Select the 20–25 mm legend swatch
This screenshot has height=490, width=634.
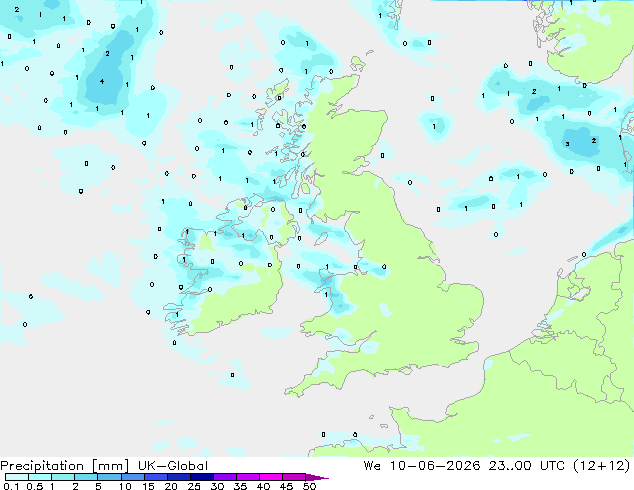click(179, 477)
